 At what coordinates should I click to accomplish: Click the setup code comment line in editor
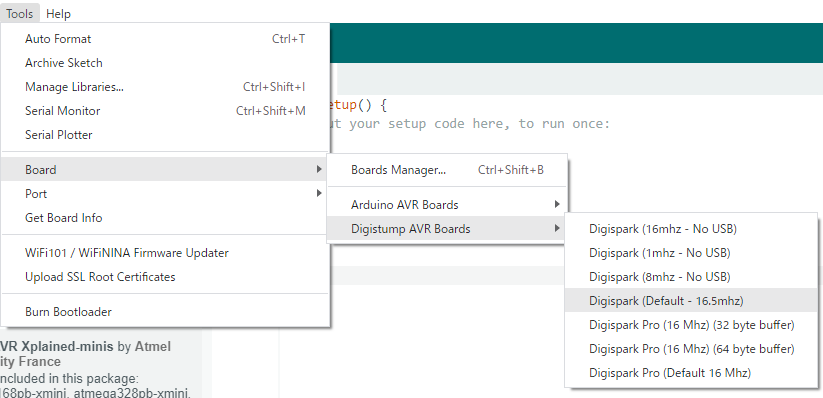[x=470, y=124]
